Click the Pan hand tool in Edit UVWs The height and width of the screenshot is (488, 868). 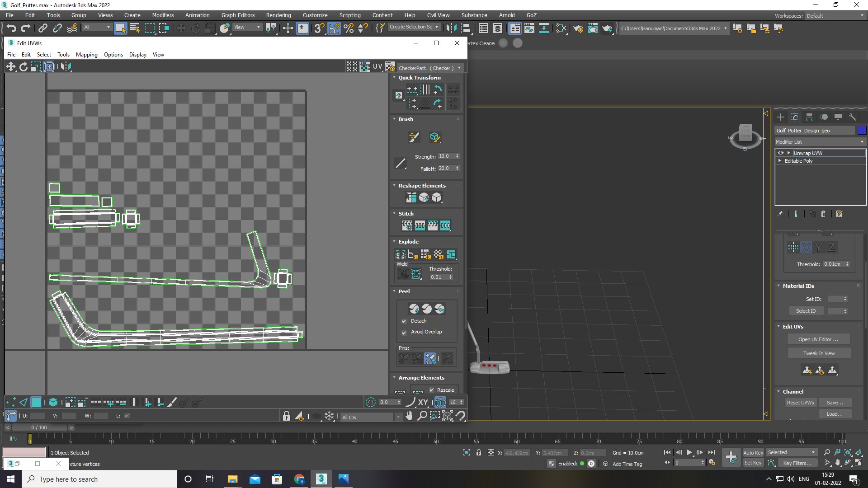[x=409, y=416]
